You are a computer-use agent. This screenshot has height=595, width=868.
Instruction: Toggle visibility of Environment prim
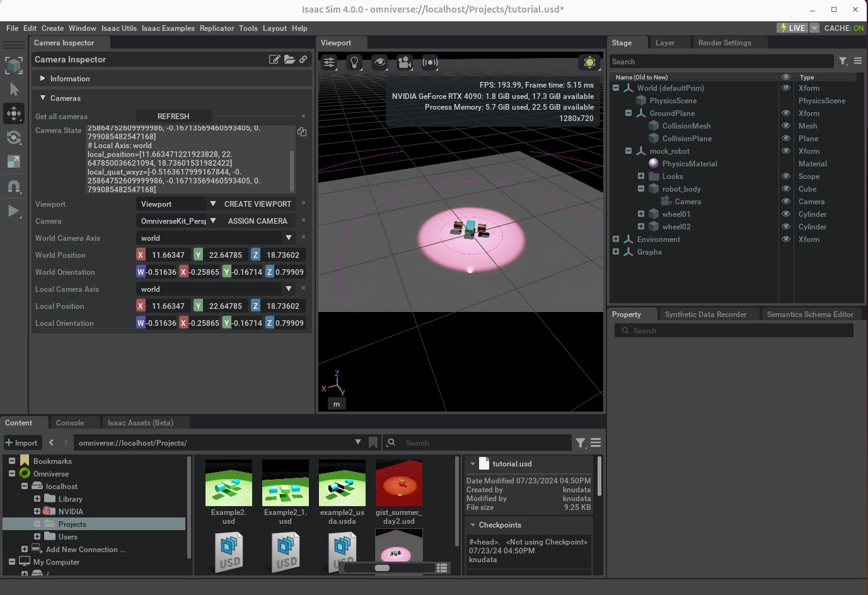click(786, 239)
